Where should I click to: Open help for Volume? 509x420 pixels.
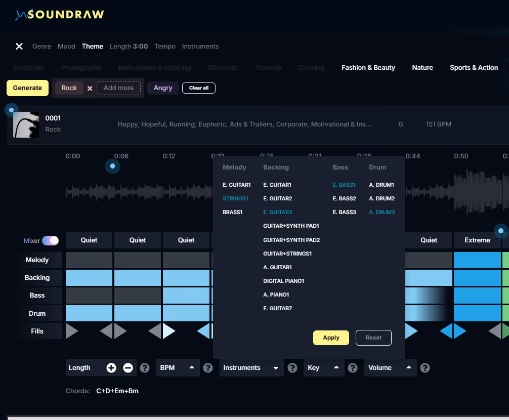[x=425, y=368]
